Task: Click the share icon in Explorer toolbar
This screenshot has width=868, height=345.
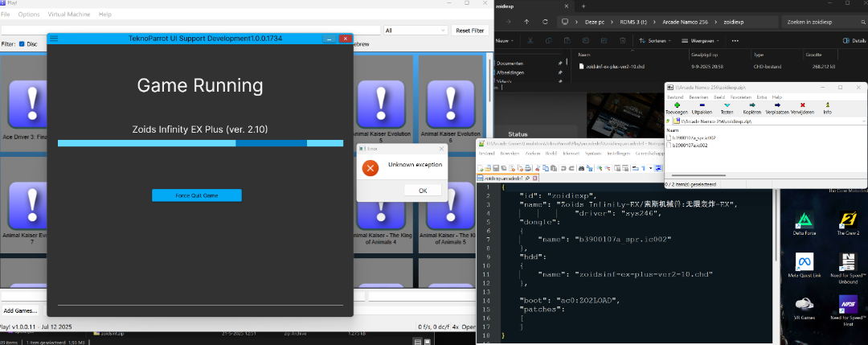Action: (604, 41)
